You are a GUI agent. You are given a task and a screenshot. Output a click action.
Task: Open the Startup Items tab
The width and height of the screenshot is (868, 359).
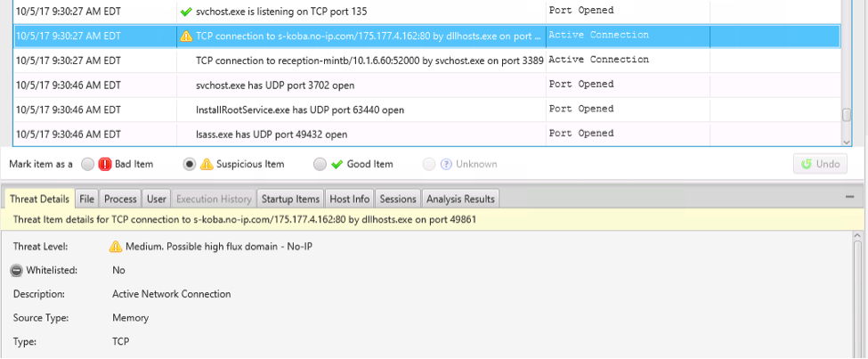290,198
